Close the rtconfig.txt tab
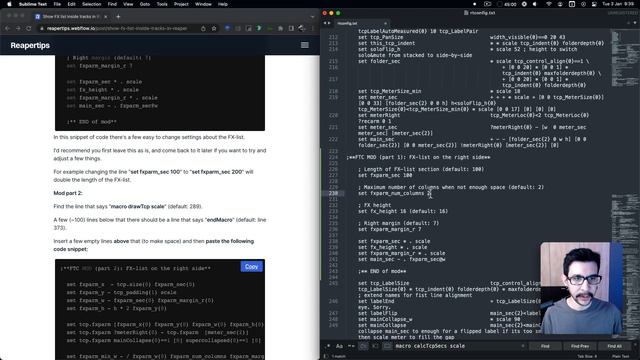The image size is (640, 360). 385,23
